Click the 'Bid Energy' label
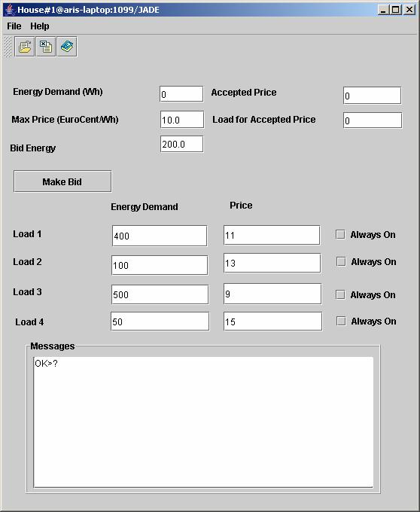 coord(32,148)
